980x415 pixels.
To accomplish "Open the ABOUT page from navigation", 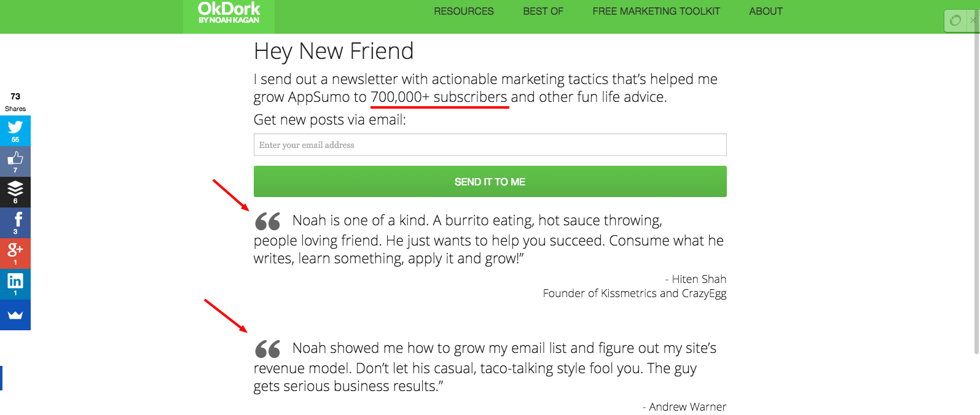I will [x=766, y=11].
